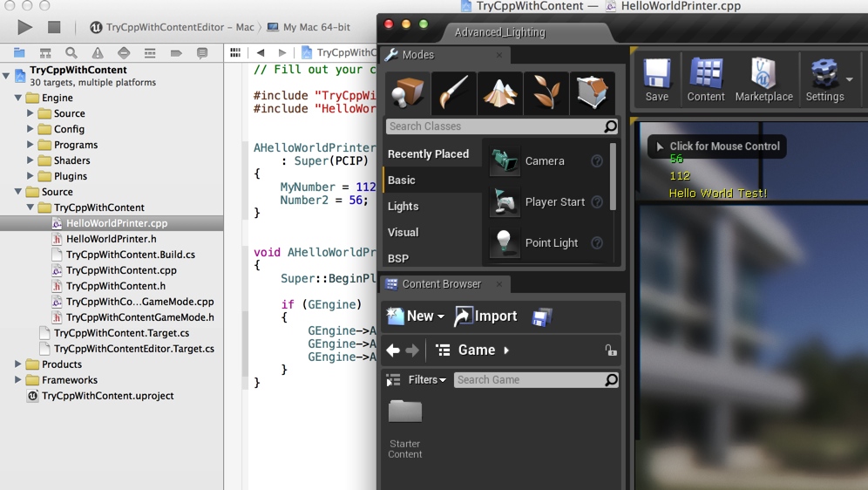This screenshot has width=868, height=490.
Task: Open the Test navigator diamond icon
Action: click(124, 53)
